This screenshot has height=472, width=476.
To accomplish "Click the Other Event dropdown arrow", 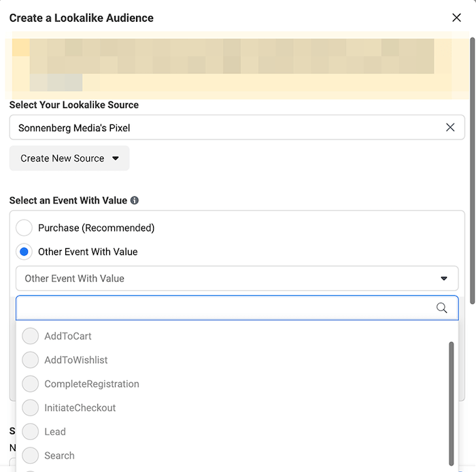I will 443,278.
